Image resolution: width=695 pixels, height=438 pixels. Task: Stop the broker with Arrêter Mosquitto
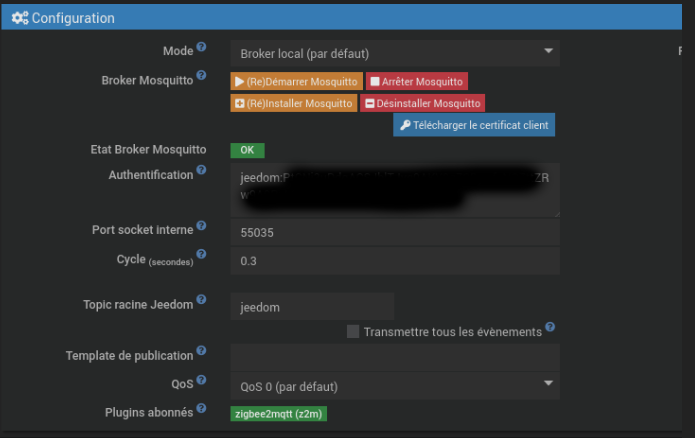coord(417,82)
